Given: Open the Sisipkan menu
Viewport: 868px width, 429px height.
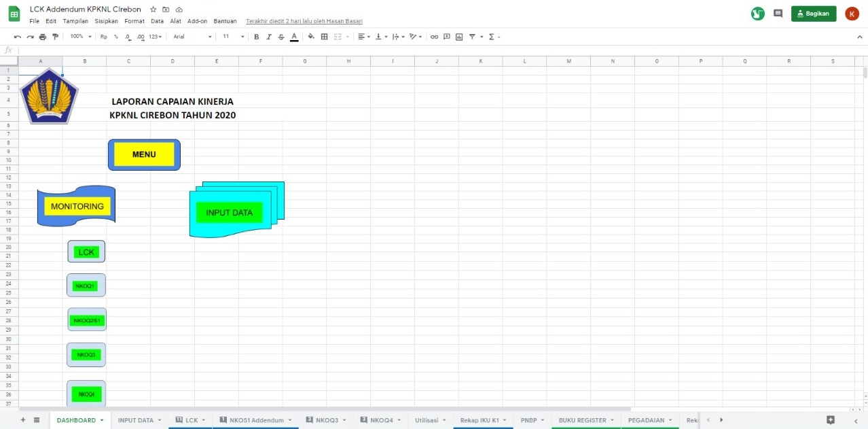Looking at the screenshot, I should click(107, 21).
